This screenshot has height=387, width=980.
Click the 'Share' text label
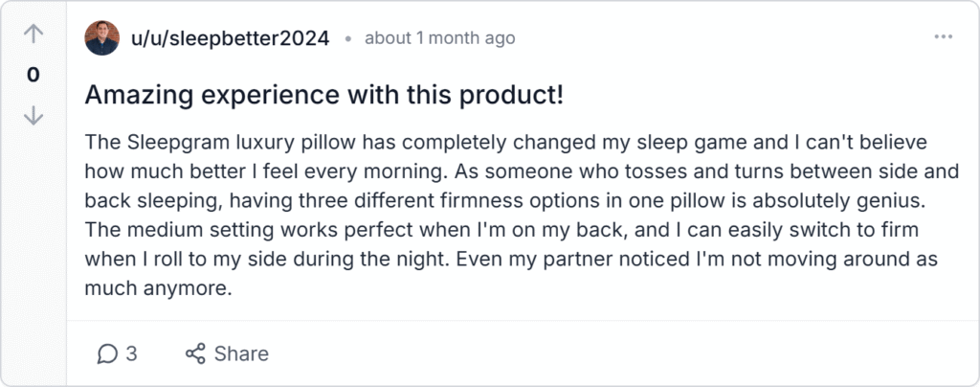[x=241, y=353]
